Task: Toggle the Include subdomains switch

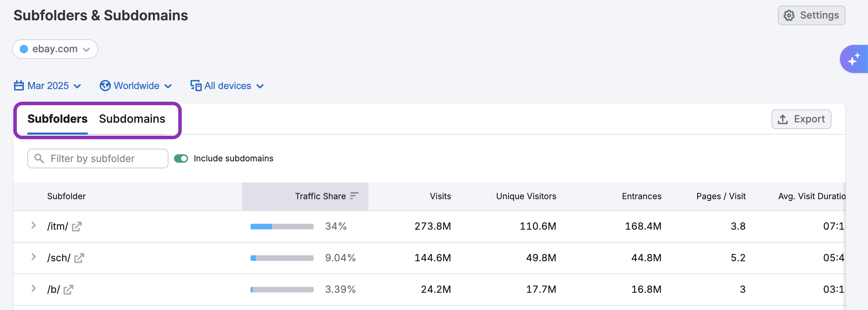Action: coord(181,159)
